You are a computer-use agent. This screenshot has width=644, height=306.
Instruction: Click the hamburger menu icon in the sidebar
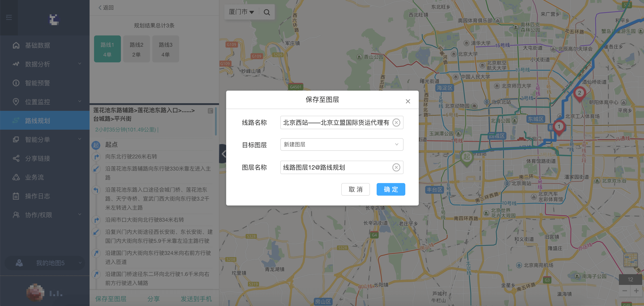click(9, 17)
